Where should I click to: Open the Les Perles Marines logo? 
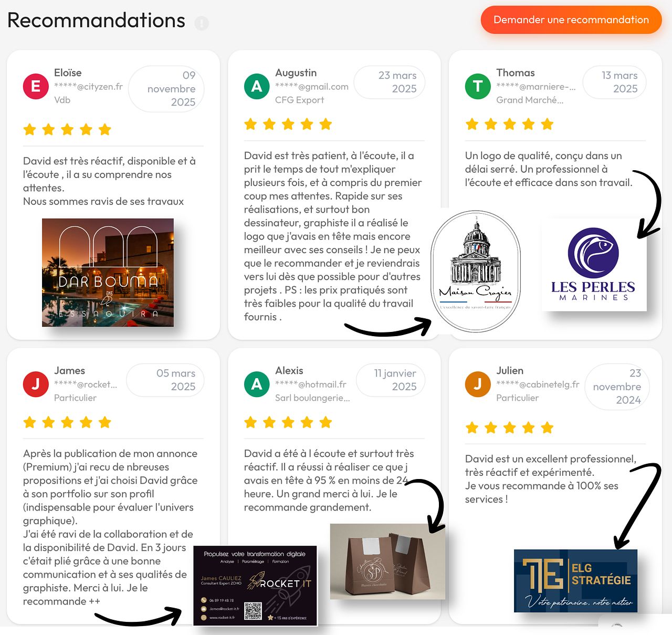[594, 264]
